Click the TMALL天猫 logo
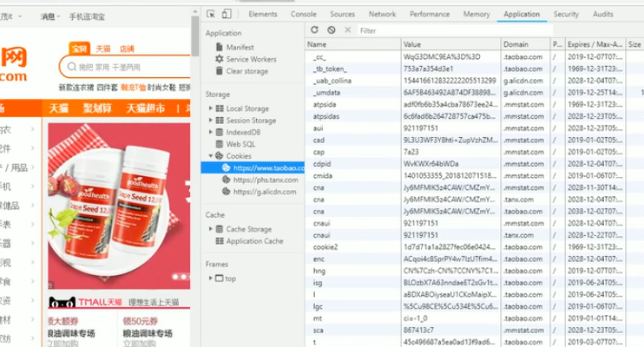This screenshot has height=347, width=644. (85, 303)
